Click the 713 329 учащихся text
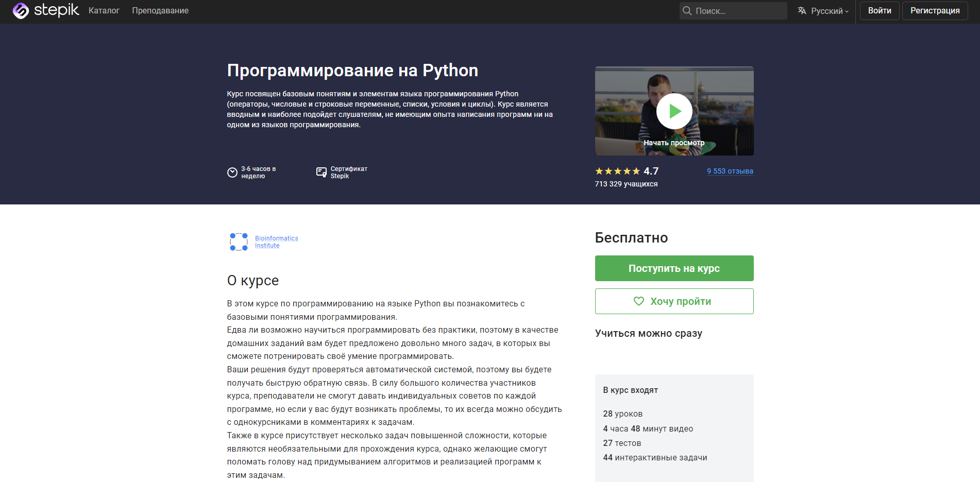The height and width of the screenshot is (482, 980). coord(626,184)
